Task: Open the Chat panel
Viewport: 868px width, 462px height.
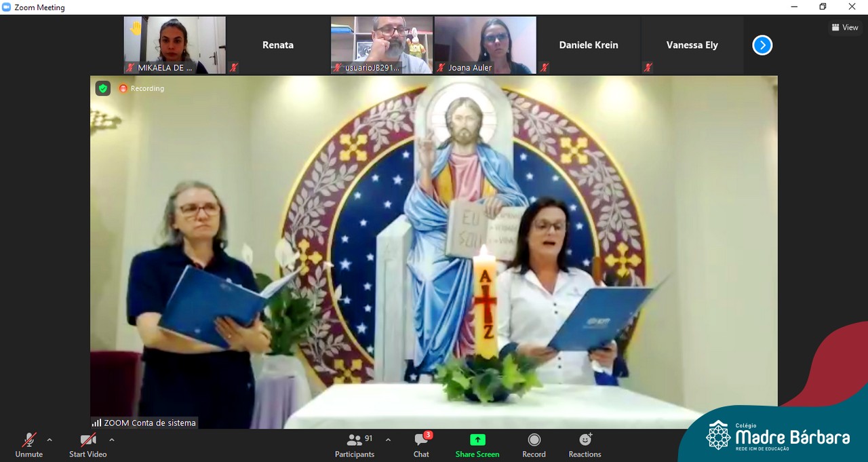Action: click(x=421, y=445)
